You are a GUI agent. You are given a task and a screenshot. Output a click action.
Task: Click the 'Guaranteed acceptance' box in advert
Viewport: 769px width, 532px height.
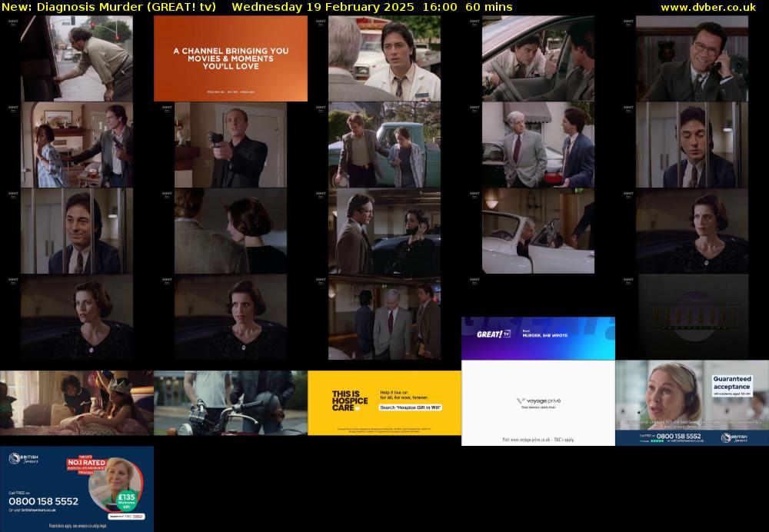(732, 386)
